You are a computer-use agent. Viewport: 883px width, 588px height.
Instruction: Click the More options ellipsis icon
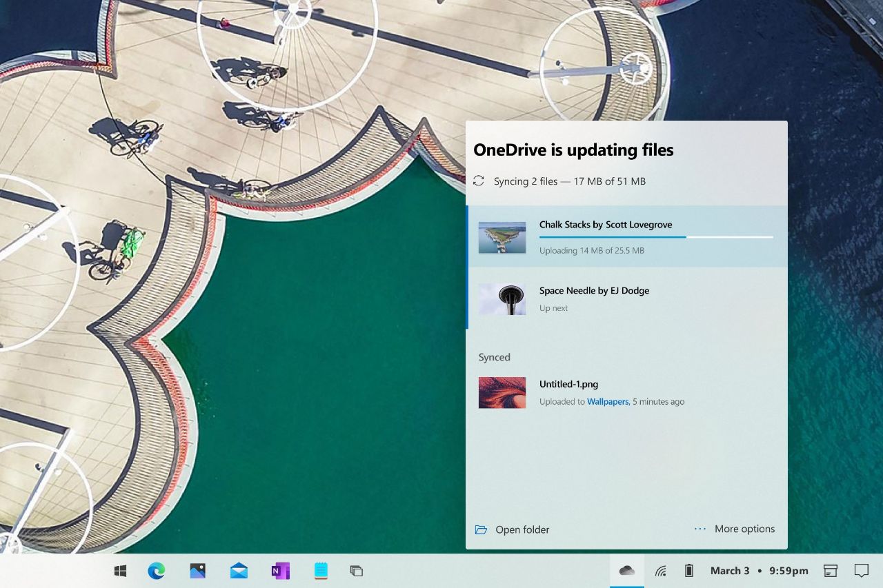[x=700, y=529]
